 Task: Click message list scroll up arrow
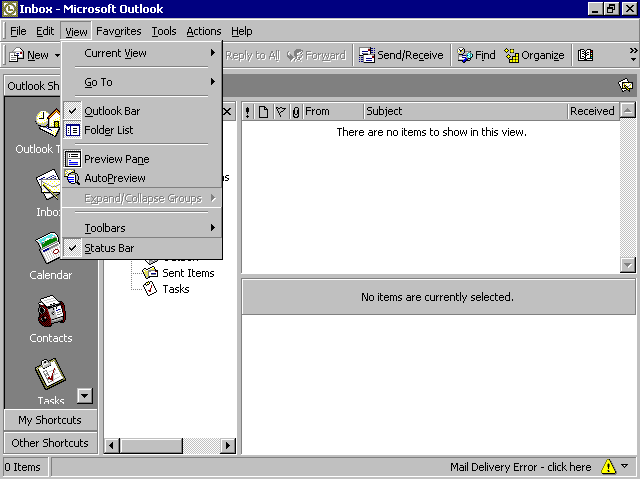(628, 110)
